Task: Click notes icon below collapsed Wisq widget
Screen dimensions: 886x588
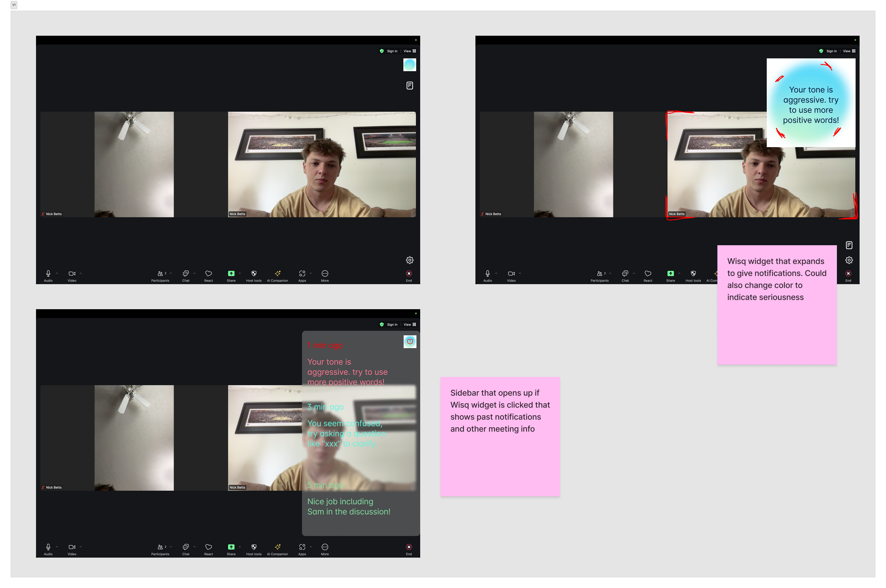Action: 410,86
